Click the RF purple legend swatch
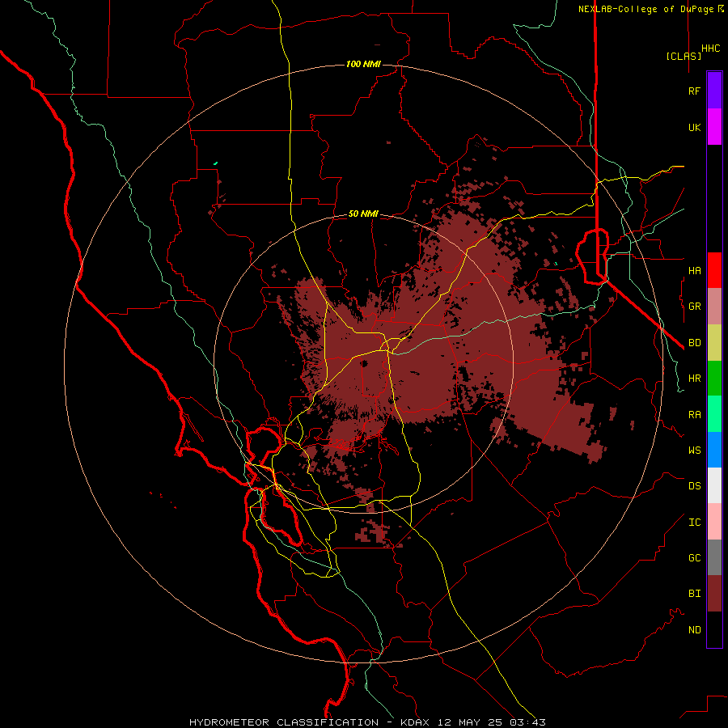Viewport: 728px width, 728px height. pos(714,91)
